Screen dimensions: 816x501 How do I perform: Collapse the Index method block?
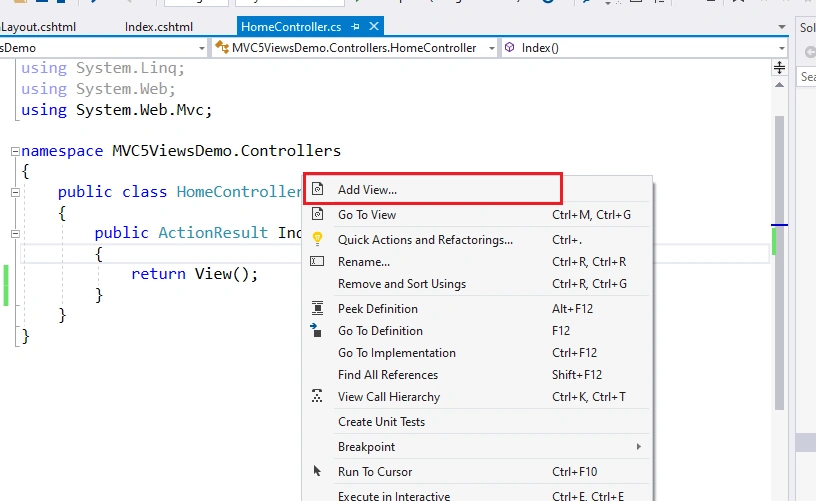tap(15, 234)
